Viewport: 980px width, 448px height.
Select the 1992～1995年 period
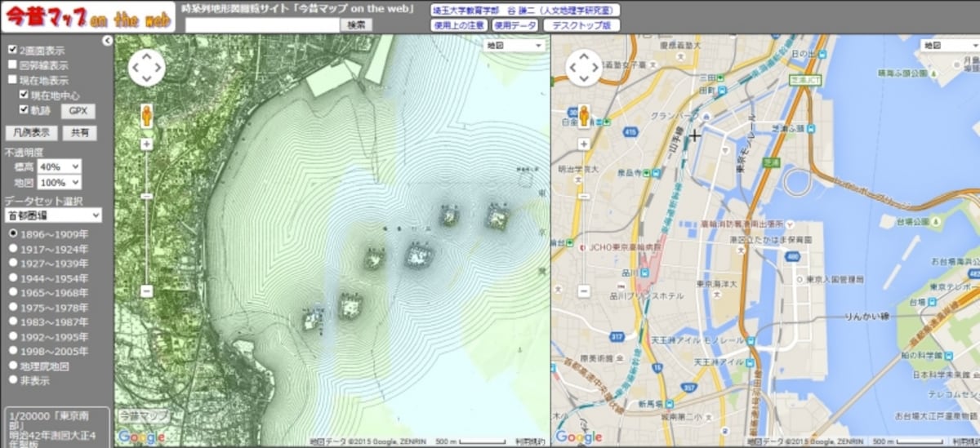12,336
